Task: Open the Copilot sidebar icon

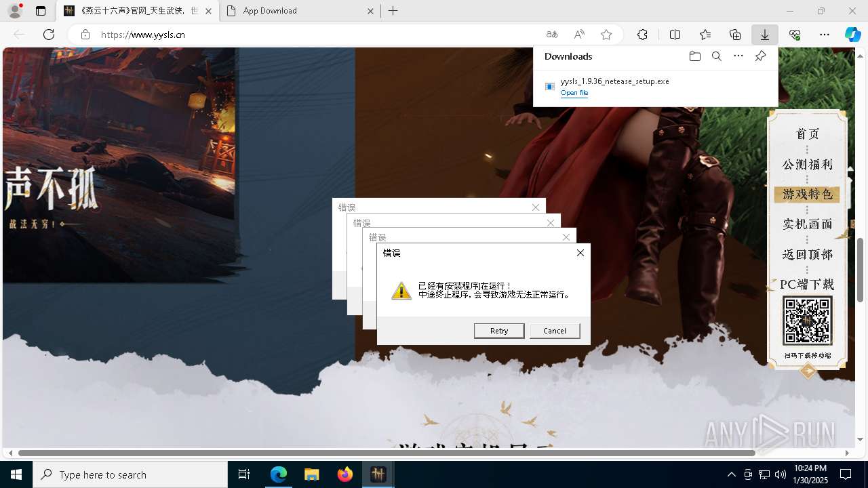Action: [x=852, y=35]
